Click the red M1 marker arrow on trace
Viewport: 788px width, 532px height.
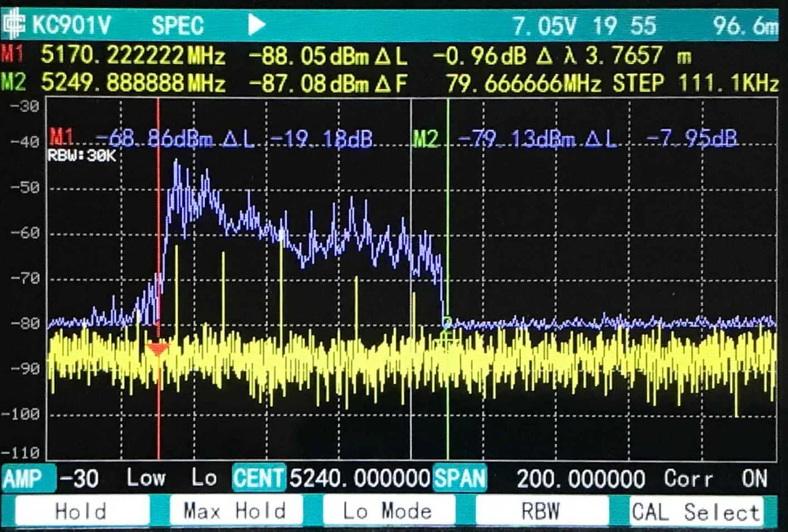158,345
